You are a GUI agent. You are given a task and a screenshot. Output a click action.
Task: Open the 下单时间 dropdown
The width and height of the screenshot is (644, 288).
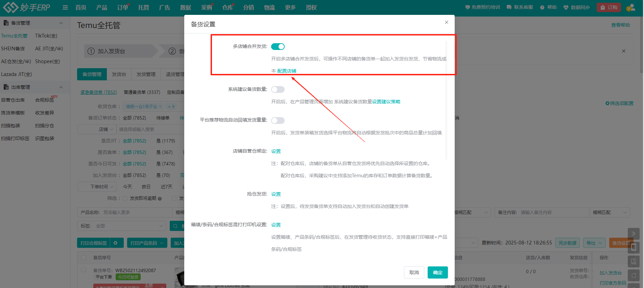pyautogui.click(x=97, y=187)
